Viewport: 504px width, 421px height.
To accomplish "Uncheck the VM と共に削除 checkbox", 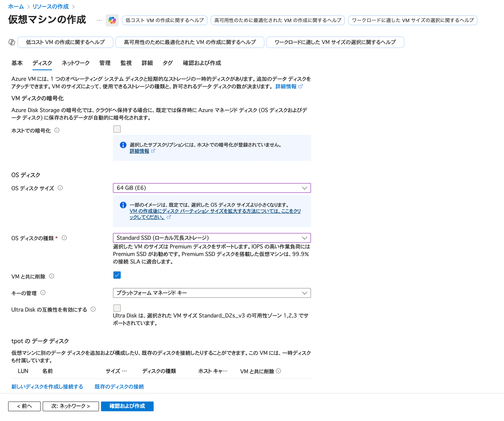I will tap(117, 275).
